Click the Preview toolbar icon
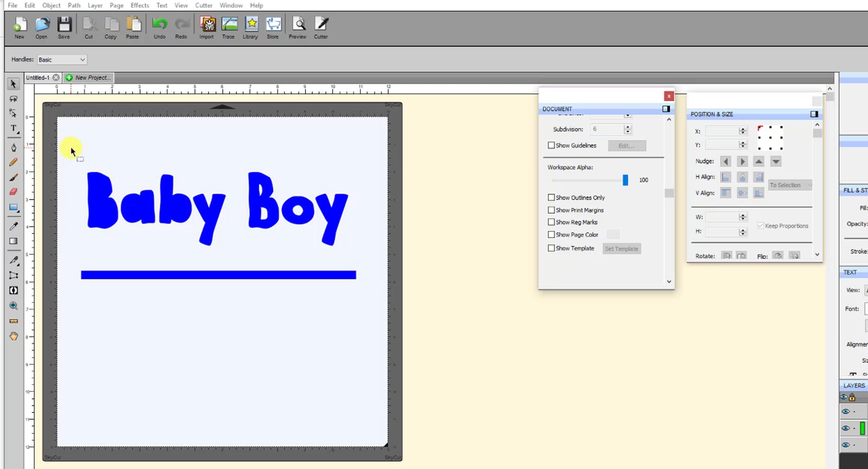The width and height of the screenshot is (868, 469). pos(298,27)
